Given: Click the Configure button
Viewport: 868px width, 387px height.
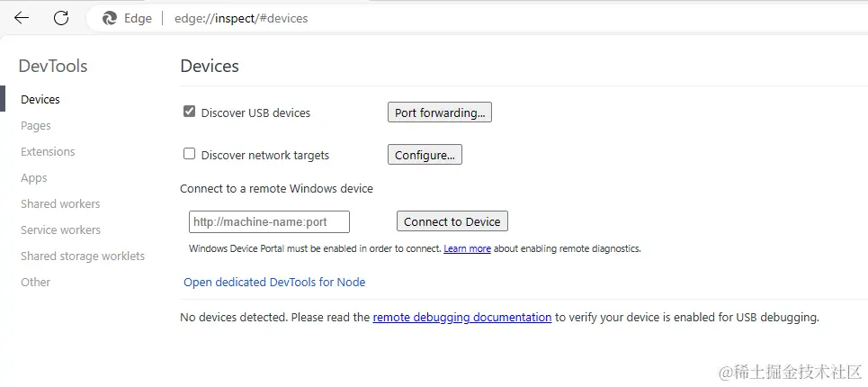Looking at the screenshot, I should [x=425, y=155].
